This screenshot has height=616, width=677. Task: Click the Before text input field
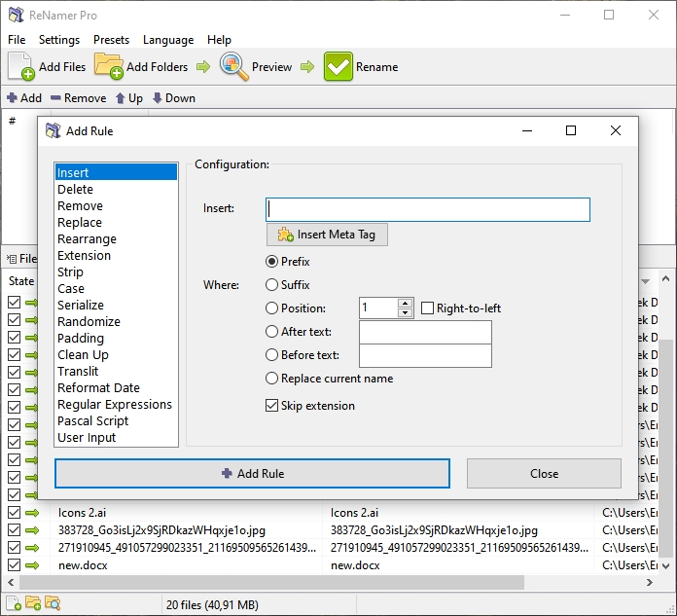[425, 355]
